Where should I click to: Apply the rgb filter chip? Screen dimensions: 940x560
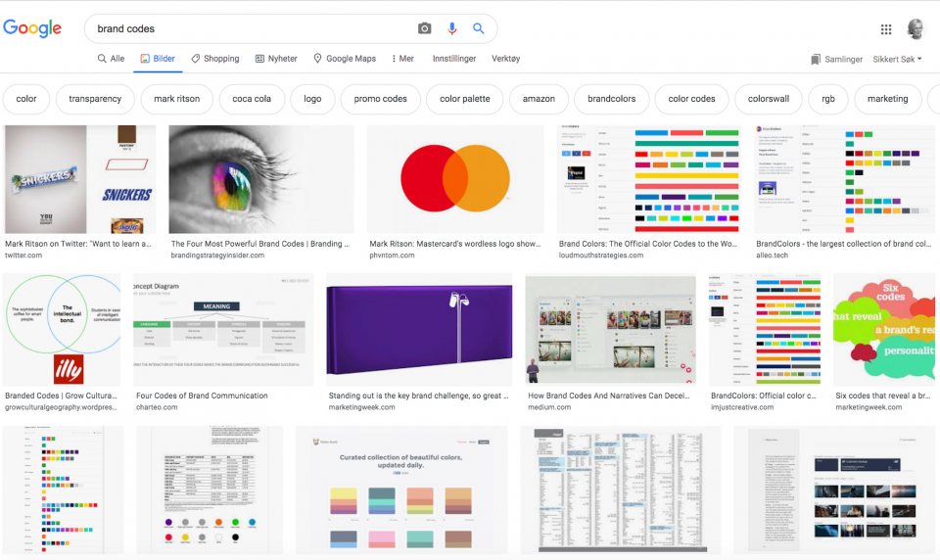click(828, 99)
